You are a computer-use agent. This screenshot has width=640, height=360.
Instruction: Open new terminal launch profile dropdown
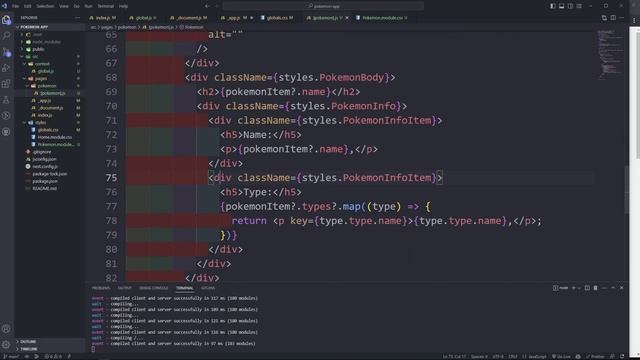[579, 288]
